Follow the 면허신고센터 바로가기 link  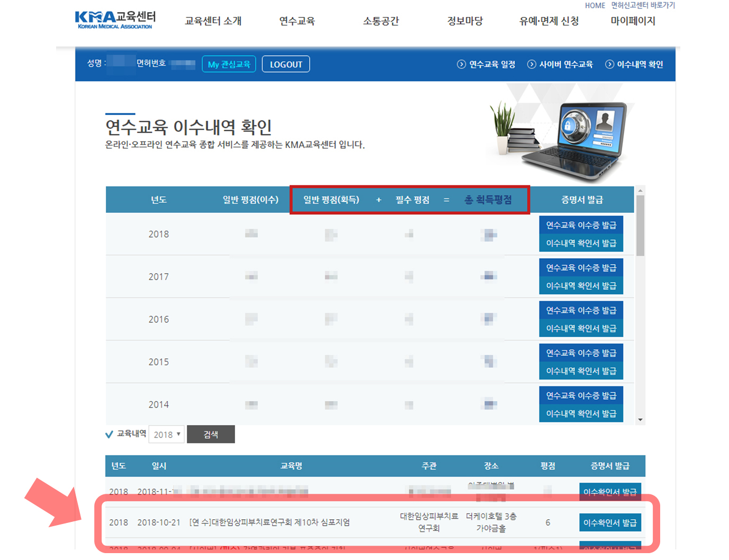(x=643, y=5)
